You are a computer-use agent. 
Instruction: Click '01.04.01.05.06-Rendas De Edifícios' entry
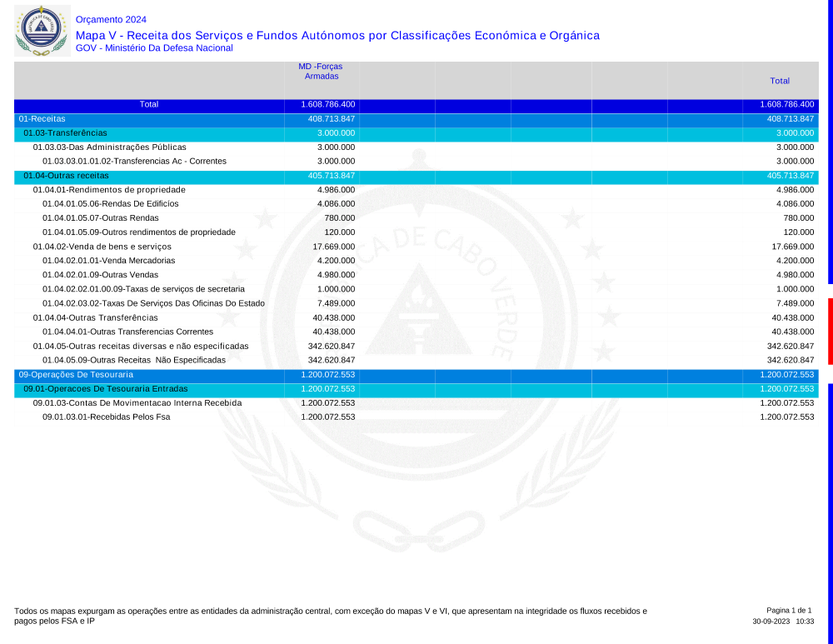[x=110, y=204]
